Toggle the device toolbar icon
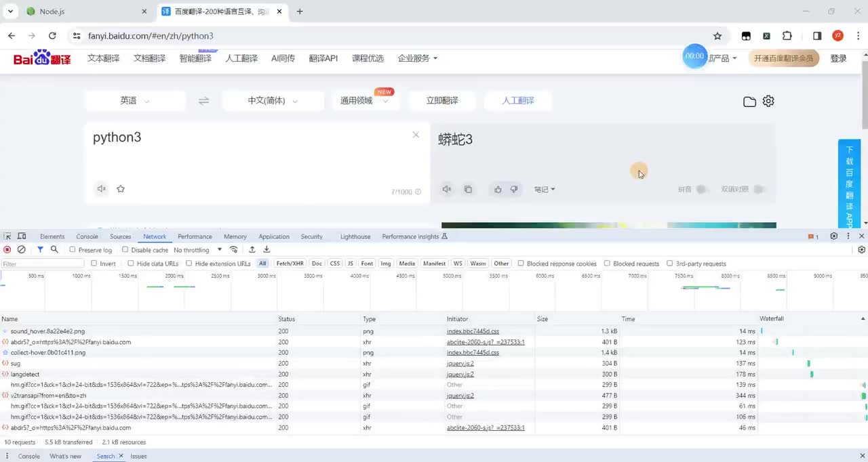Viewport: 868px width, 462px height. click(x=22, y=236)
